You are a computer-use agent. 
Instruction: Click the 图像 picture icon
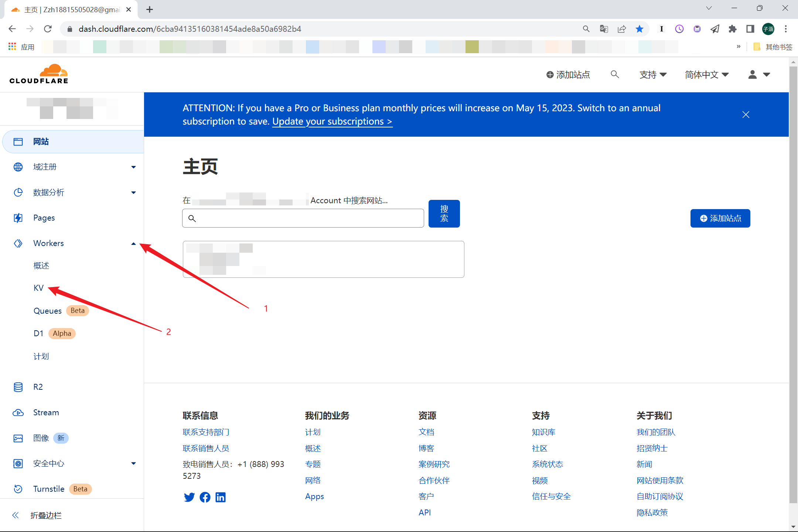[18, 438]
